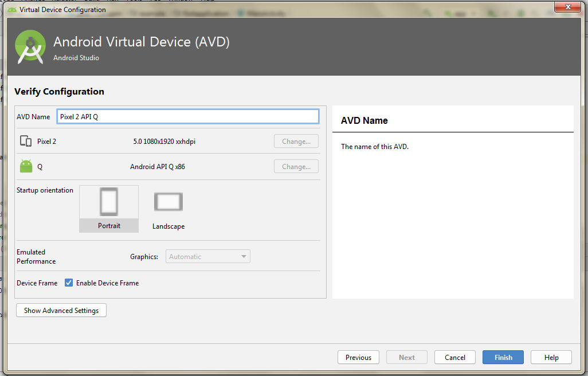This screenshot has width=588, height=376.
Task: Toggle the Enable Device Frame checkbox
Action: tap(69, 283)
